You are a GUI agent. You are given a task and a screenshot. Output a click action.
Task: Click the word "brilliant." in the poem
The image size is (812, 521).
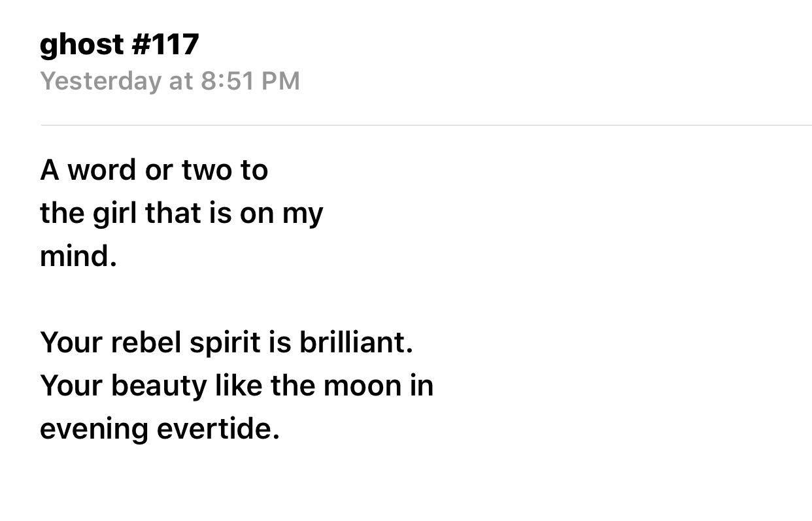point(356,343)
